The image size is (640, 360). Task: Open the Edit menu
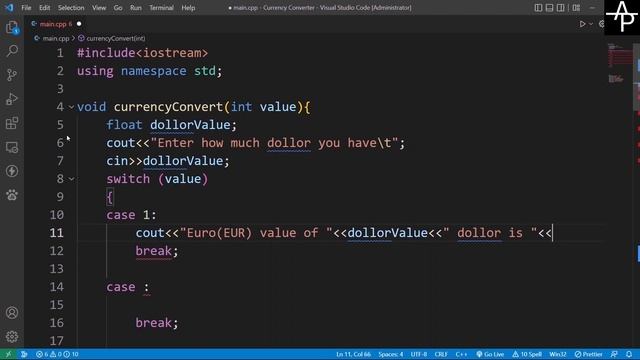44,8
